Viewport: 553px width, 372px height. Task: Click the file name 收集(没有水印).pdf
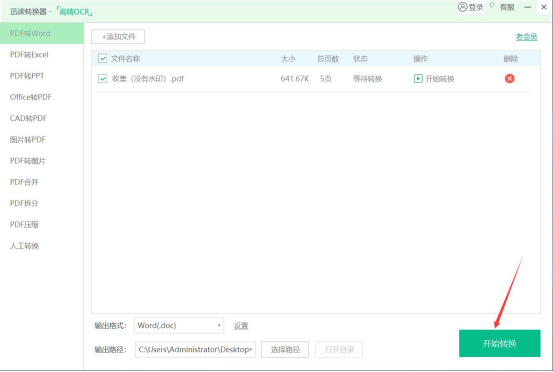point(148,79)
